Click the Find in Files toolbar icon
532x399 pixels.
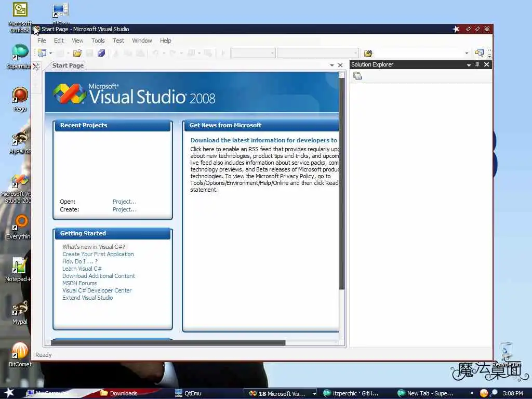click(x=368, y=53)
